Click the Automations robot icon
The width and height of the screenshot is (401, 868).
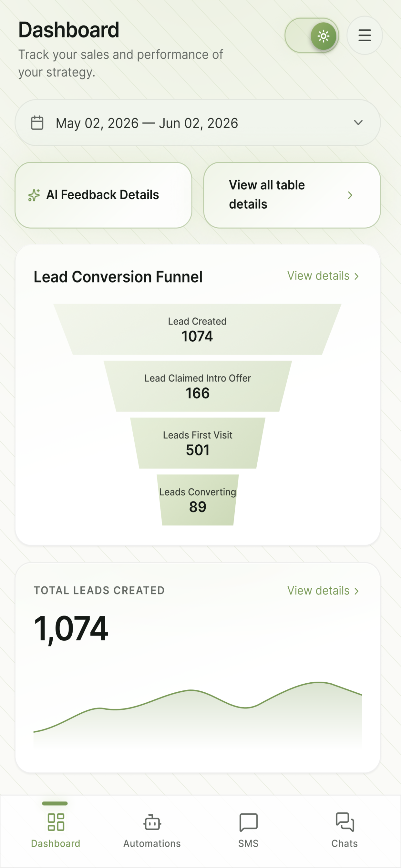(152, 822)
